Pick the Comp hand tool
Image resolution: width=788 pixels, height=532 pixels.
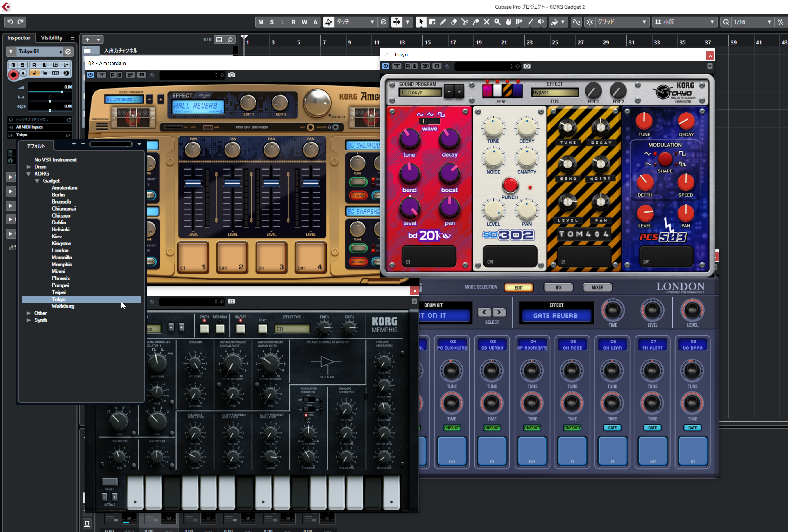pyautogui.click(x=508, y=22)
